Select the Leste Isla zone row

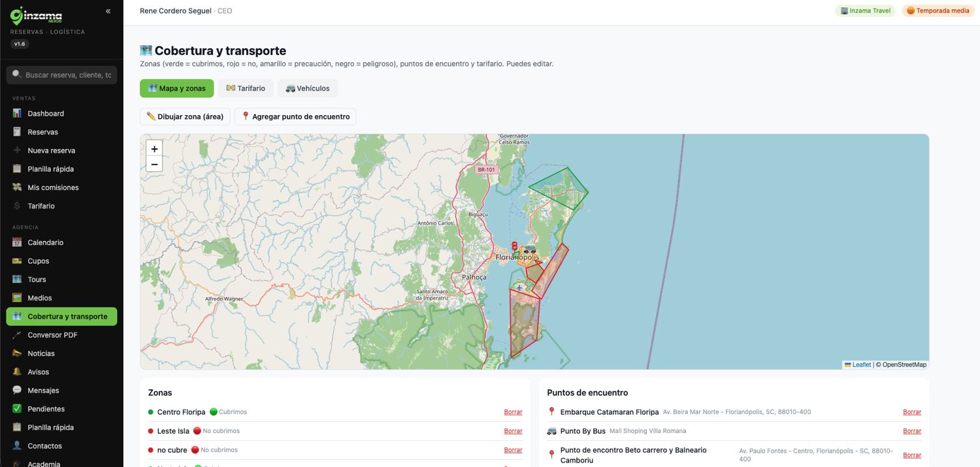(335, 431)
